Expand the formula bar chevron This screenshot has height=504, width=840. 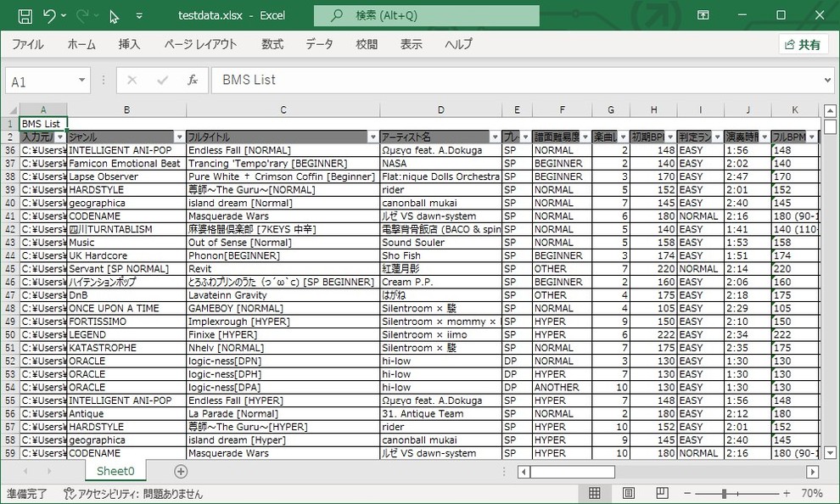pyautogui.click(x=827, y=81)
